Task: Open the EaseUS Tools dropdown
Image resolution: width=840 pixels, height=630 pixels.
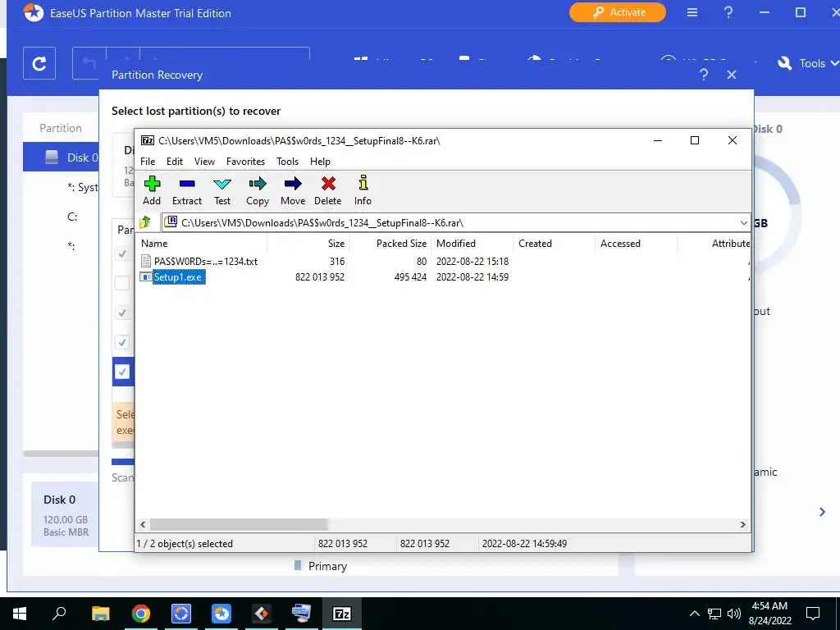Action: tap(808, 63)
